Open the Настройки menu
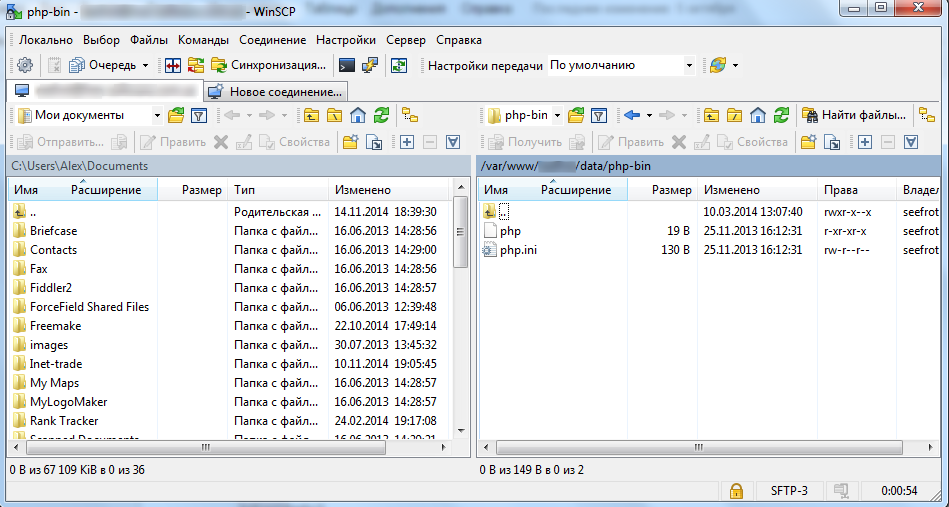 coord(346,40)
